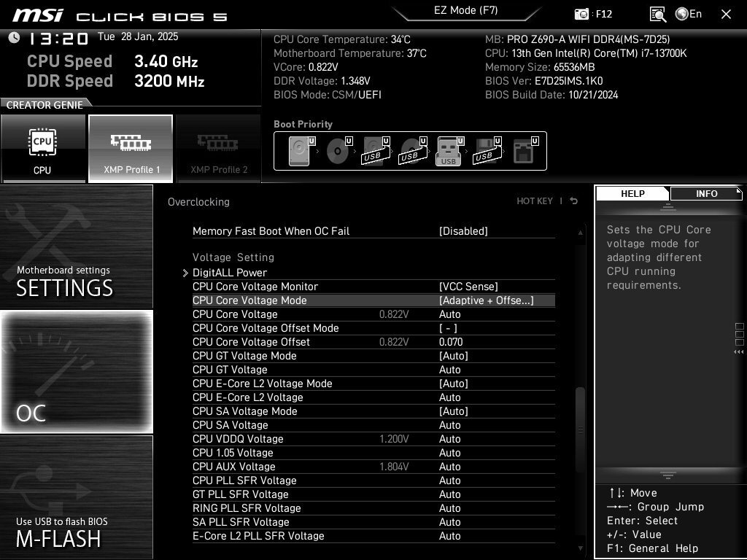The image size is (747, 560).
Task: Edit the CPU AUX Voltage Auto field
Action: pyautogui.click(x=449, y=466)
